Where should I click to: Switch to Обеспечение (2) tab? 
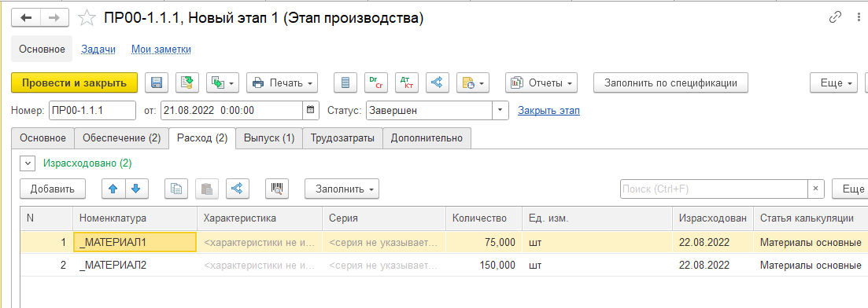(122, 138)
